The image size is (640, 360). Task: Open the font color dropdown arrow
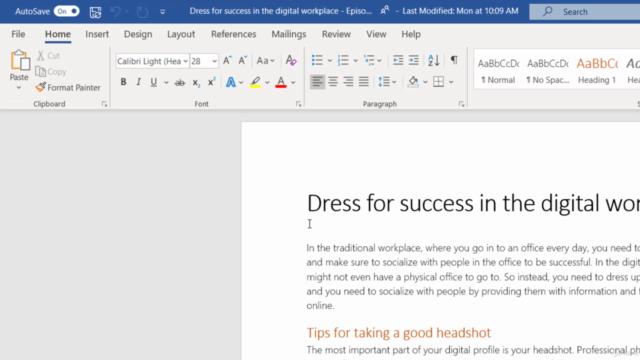[293, 82]
